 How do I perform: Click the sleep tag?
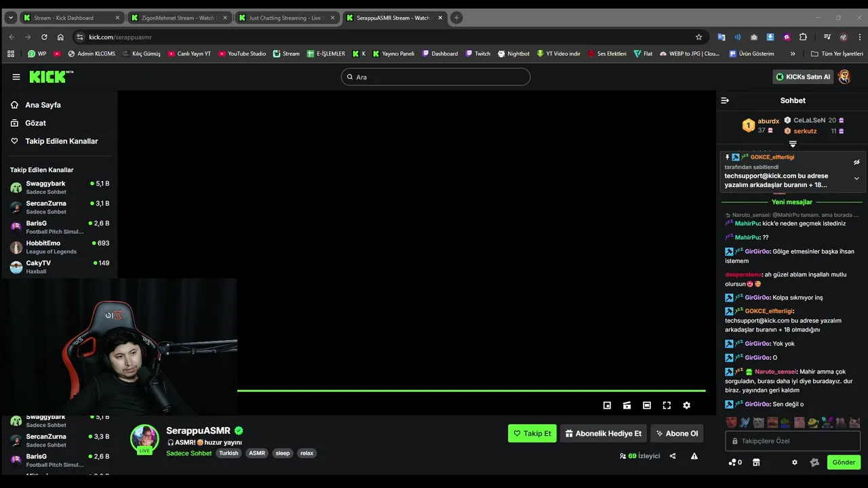[283, 453]
